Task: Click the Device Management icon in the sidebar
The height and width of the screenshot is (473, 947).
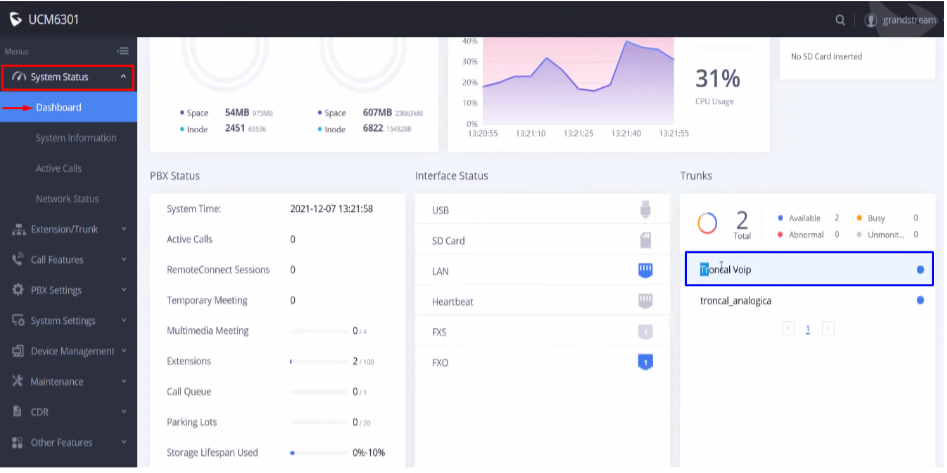Action: point(18,351)
